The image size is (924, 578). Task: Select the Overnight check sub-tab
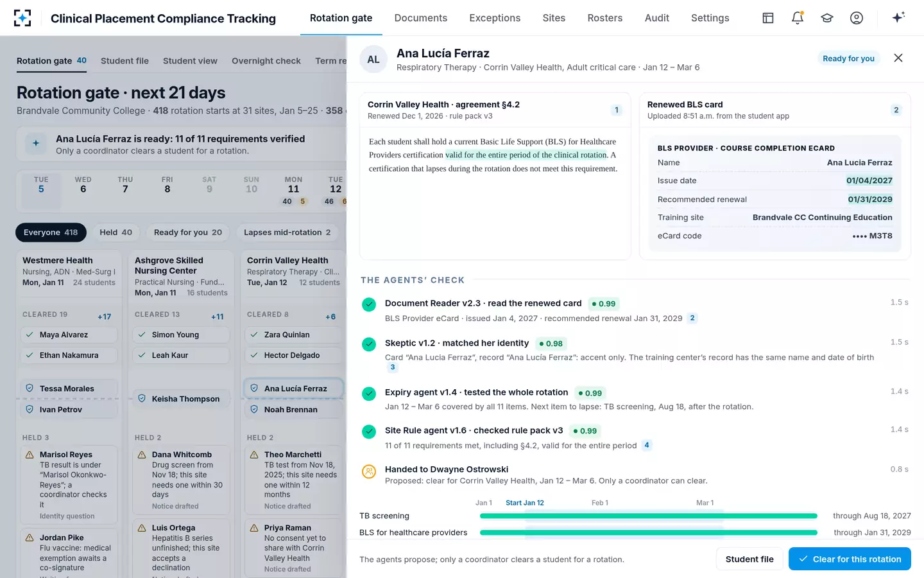(x=266, y=61)
